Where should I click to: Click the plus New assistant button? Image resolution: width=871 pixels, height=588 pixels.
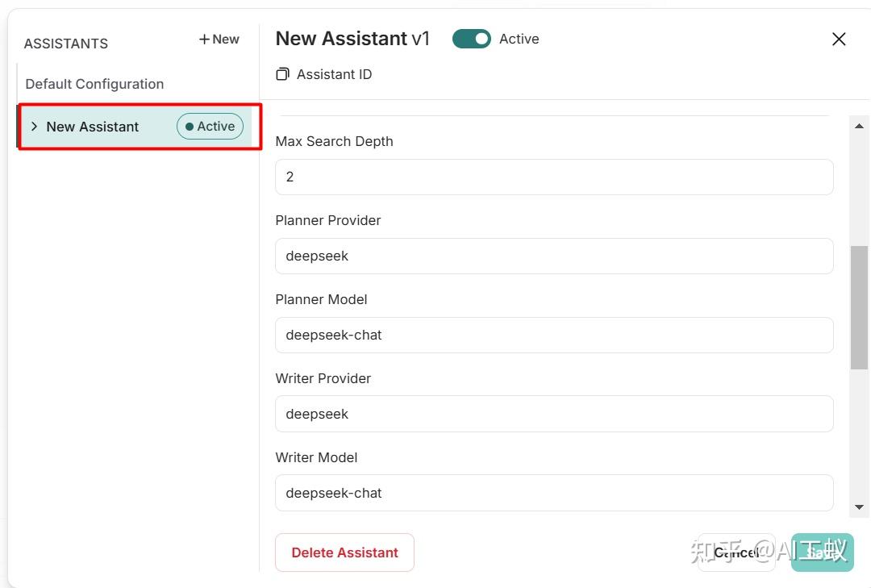pos(219,39)
